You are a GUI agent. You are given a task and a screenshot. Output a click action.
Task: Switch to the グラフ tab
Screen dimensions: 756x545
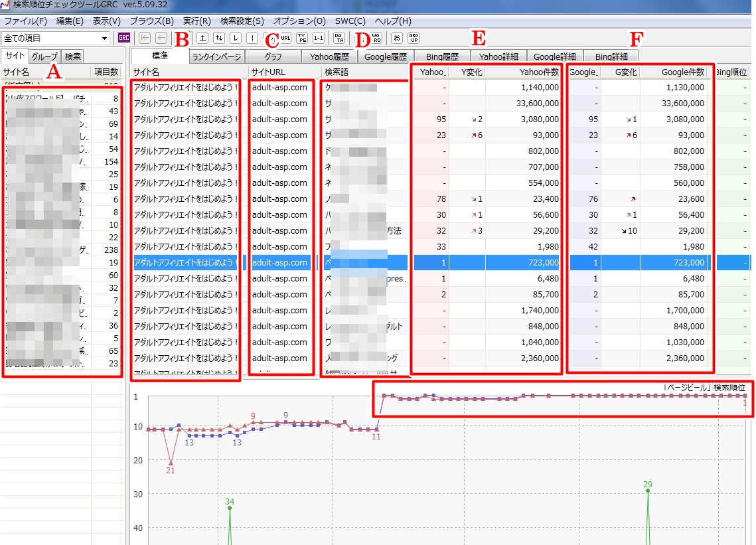click(273, 56)
